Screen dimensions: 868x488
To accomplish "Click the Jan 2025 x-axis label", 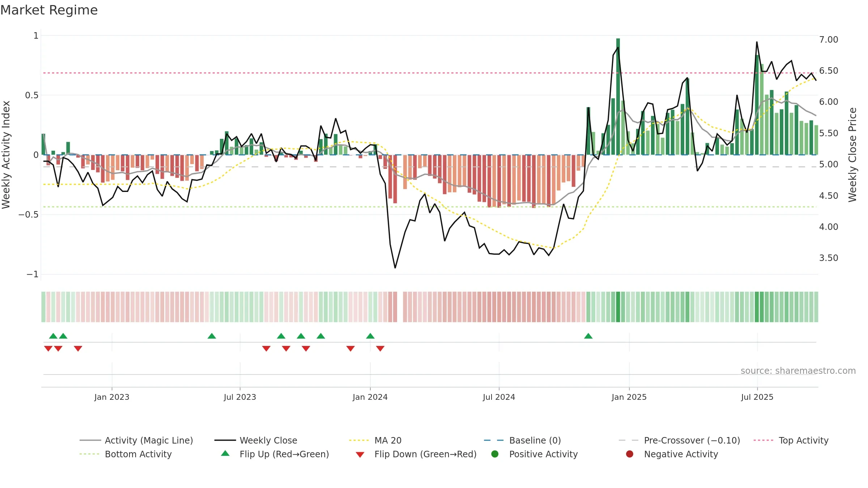I will click(629, 397).
